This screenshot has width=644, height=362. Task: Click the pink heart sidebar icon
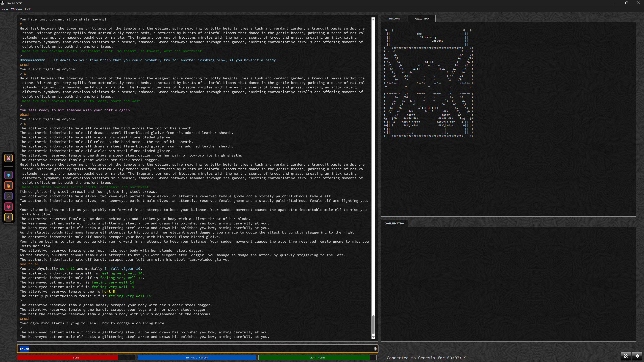[x=9, y=207]
